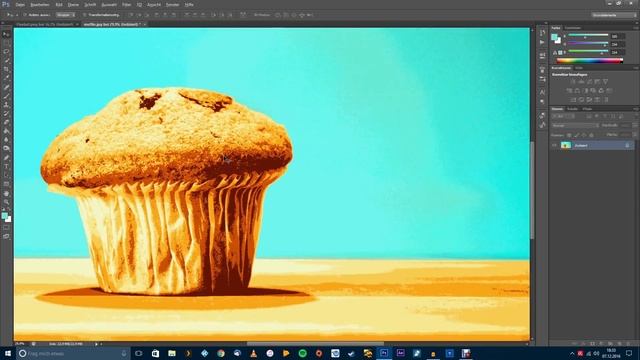Open the Fenster menu

pos(172,4)
